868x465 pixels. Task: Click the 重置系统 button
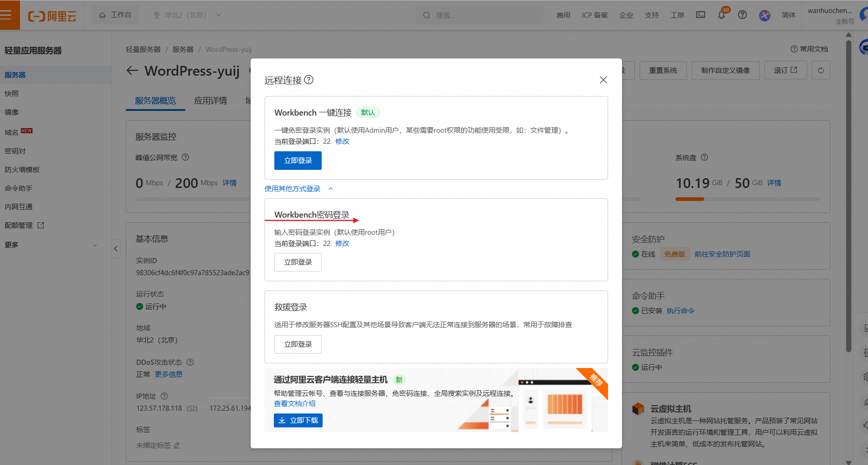(663, 71)
